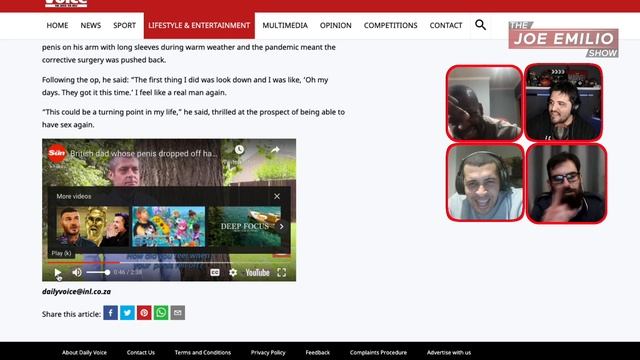The image size is (640, 360).
Task: Open Privacy Policy footer link
Action: tap(268, 353)
